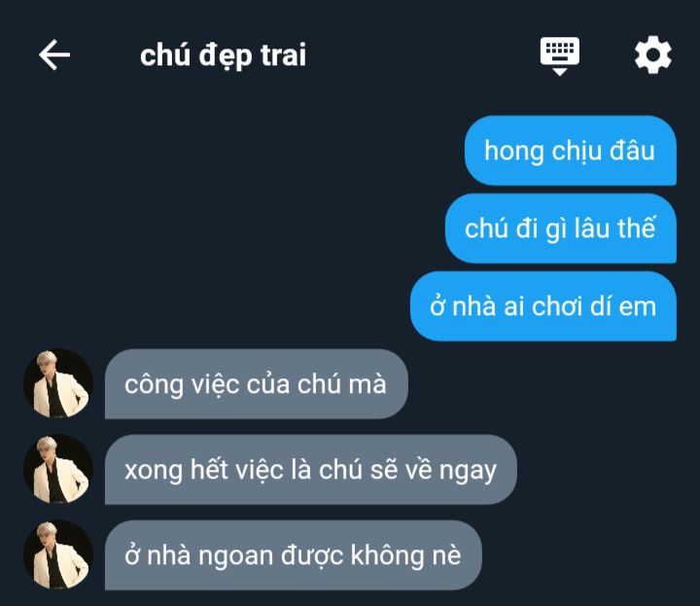Open settings with the gear icon
Image resolution: width=700 pixels, height=606 pixels.
point(652,54)
